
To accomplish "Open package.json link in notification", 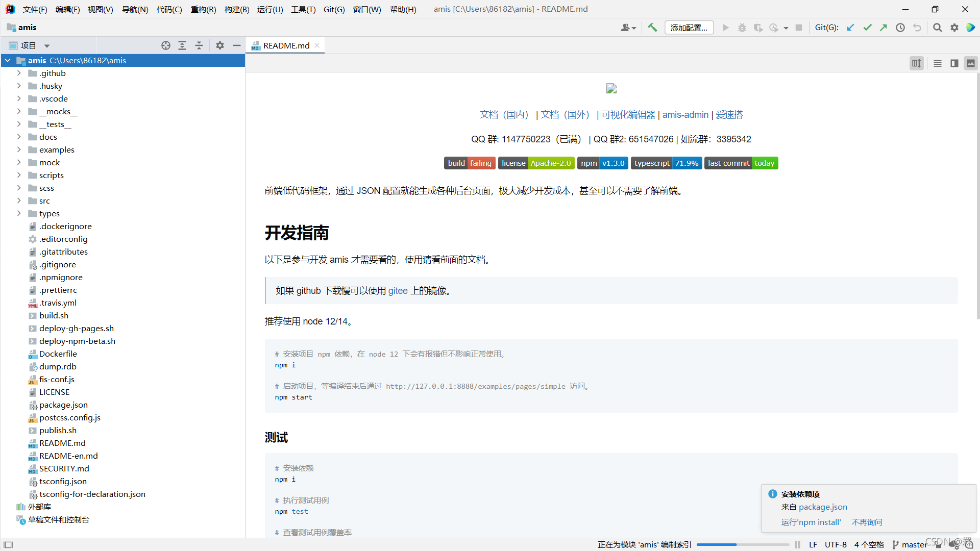I will pyautogui.click(x=823, y=507).
